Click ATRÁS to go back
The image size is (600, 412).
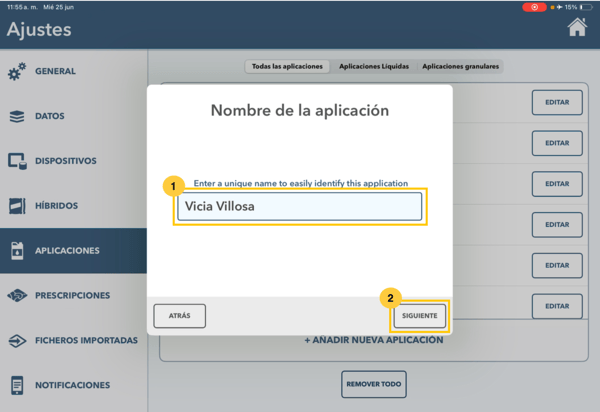click(179, 316)
